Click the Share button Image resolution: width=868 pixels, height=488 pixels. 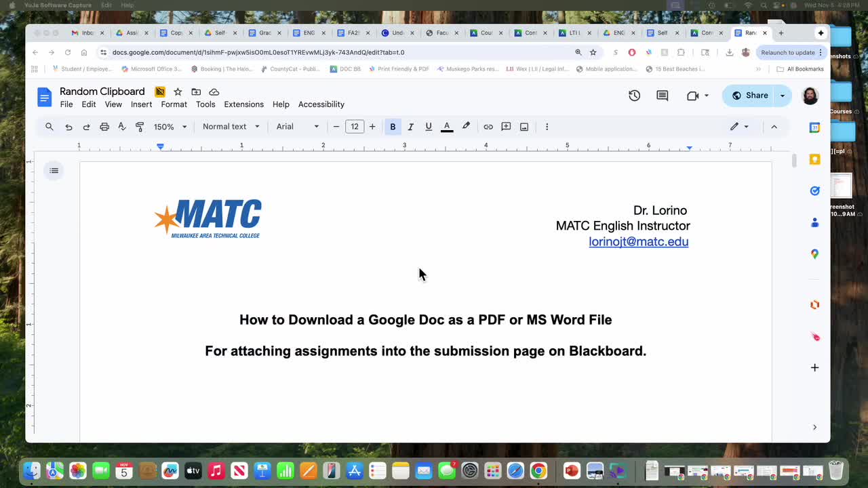tap(749, 96)
